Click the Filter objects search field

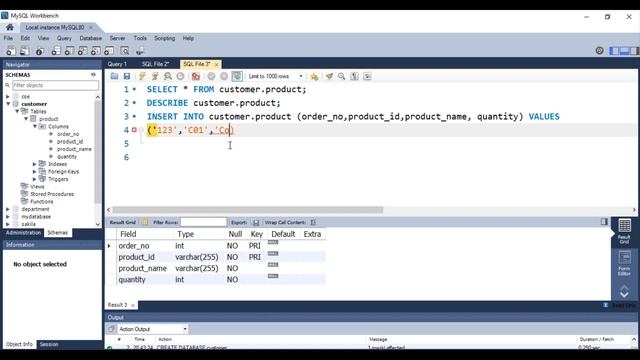[56, 85]
